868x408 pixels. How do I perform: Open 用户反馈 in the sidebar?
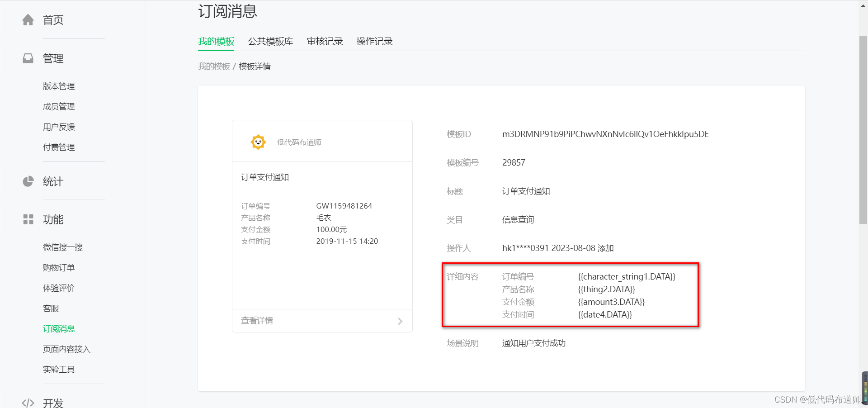click(59, 127)
